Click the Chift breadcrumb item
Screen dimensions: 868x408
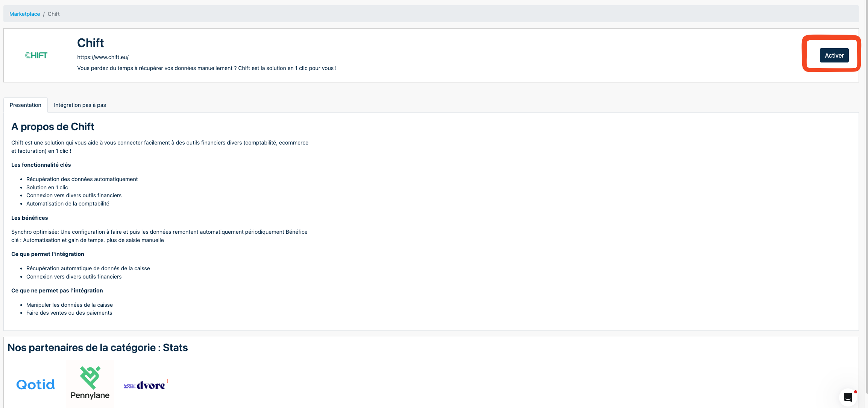pyautogui.click(x=53, y=14)
